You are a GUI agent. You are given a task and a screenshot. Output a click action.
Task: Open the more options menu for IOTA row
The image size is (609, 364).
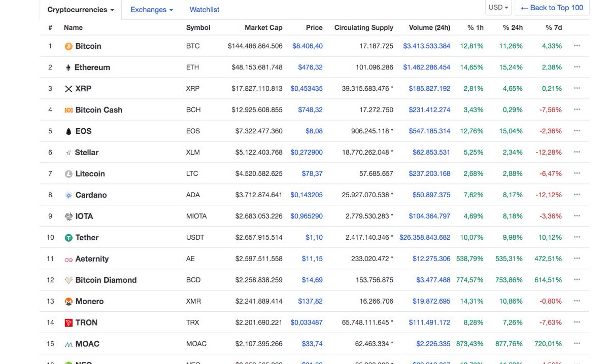(x=577, y=216)
